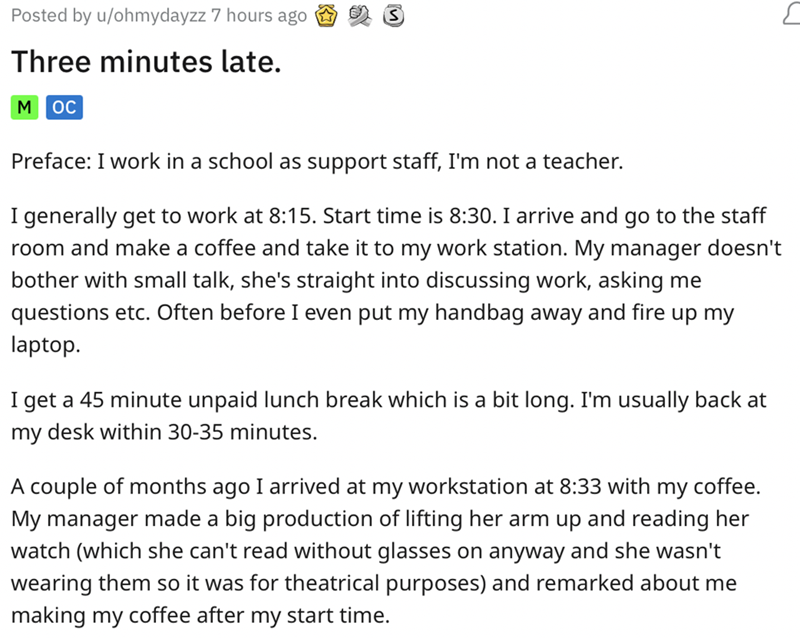This screenshot has height=638, width=800.
Task: Click the post title "Three minutes late."
Action: 145,62
